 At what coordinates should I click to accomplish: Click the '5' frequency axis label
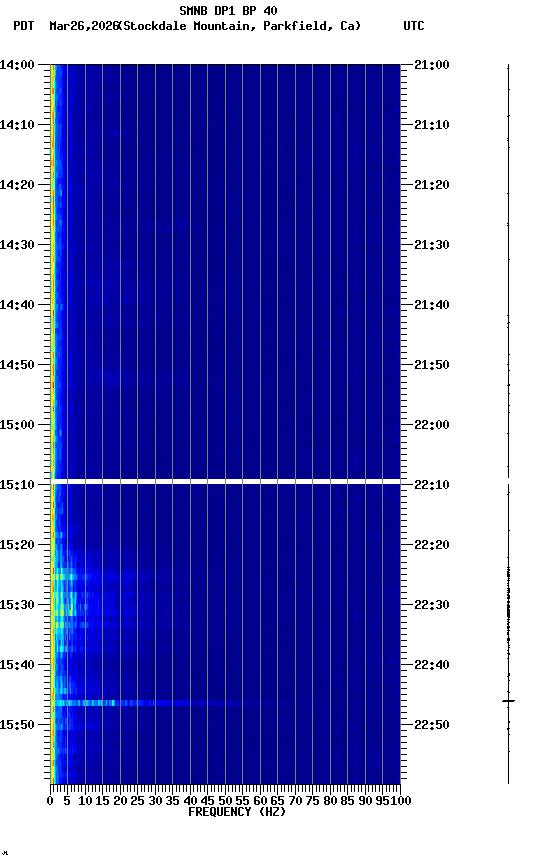pyautogui.click(x=67, y=801)
